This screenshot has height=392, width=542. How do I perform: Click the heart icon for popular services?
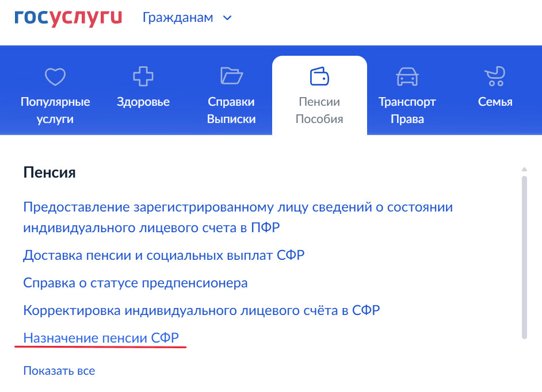click(x=55, y=76)
